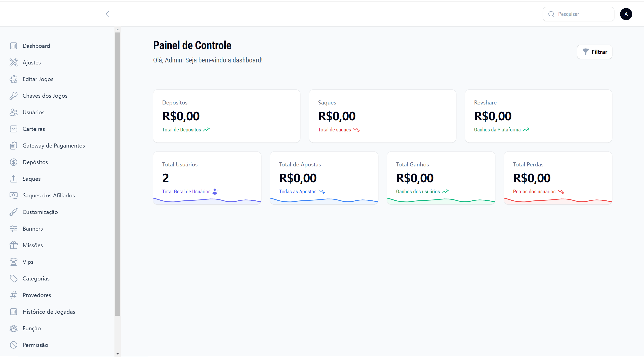Viewport: 644px width, 357px height.
Task: Click the Depósitos dollar coin icon
Action: click(14, 162)
